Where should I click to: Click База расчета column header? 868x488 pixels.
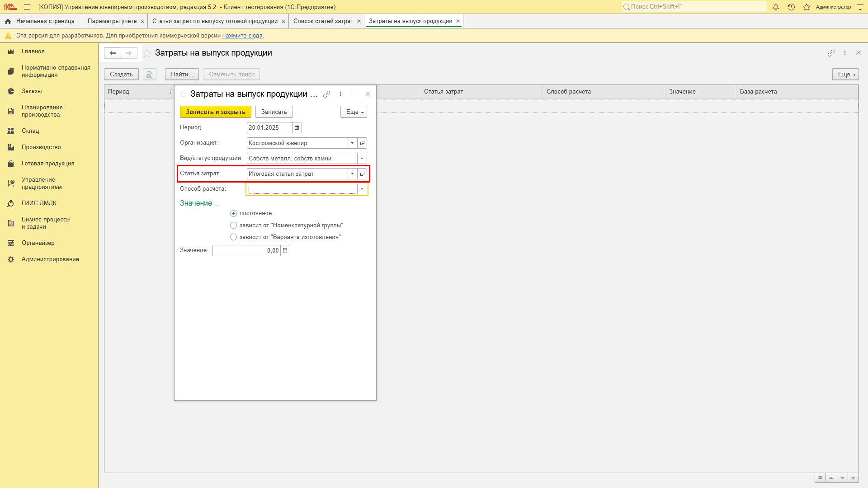pyautogui.click(x=797, y=92)
